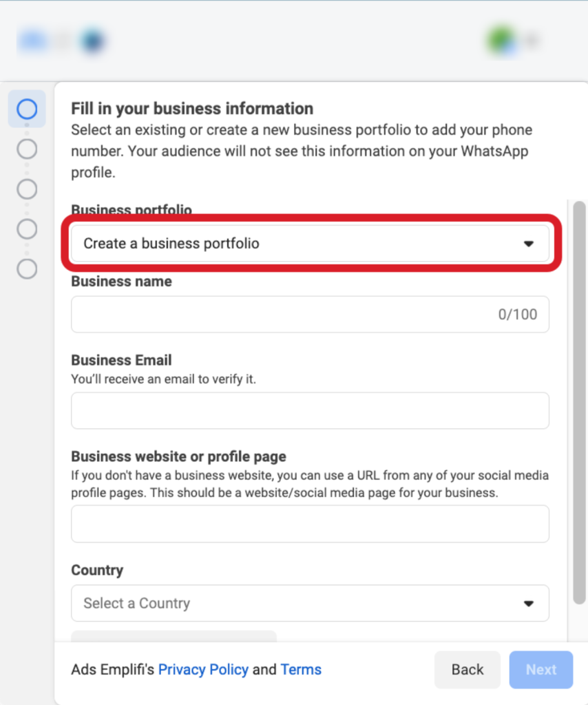Open the Select a Country dropdown
The height and width of the screenshot is (705, 588).
click(311, 603)
